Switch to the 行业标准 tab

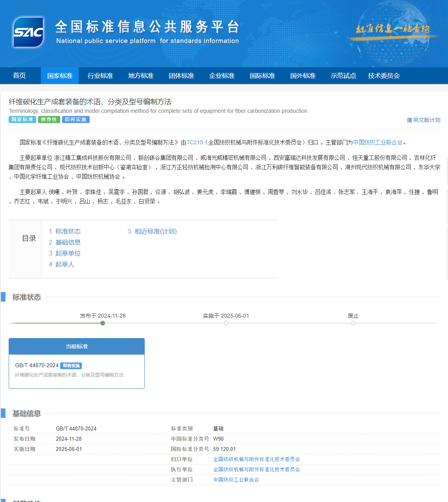(100, 76)
